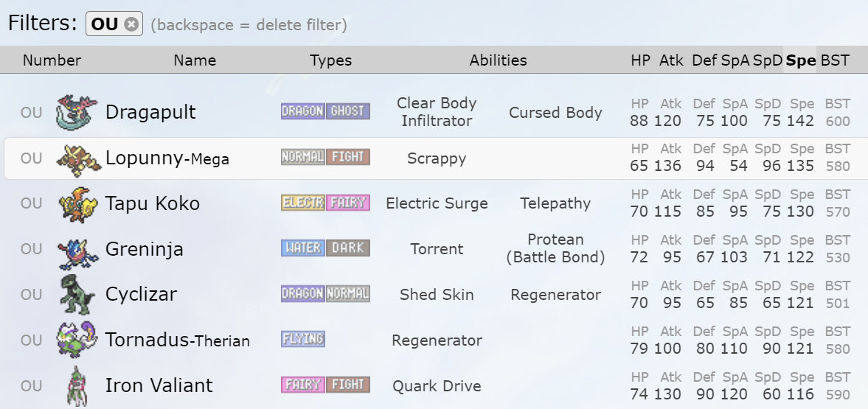Click the Tapu Koko sprite icon
Viewport: 868px width, 409px height.
tap(77, 204)
